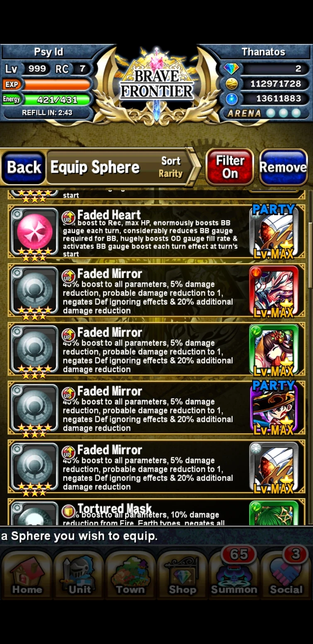This screenshot has height=644, width=313.
Task: Open the Unit knight icon
Action: pyautogui.click(x=79, y=573)
